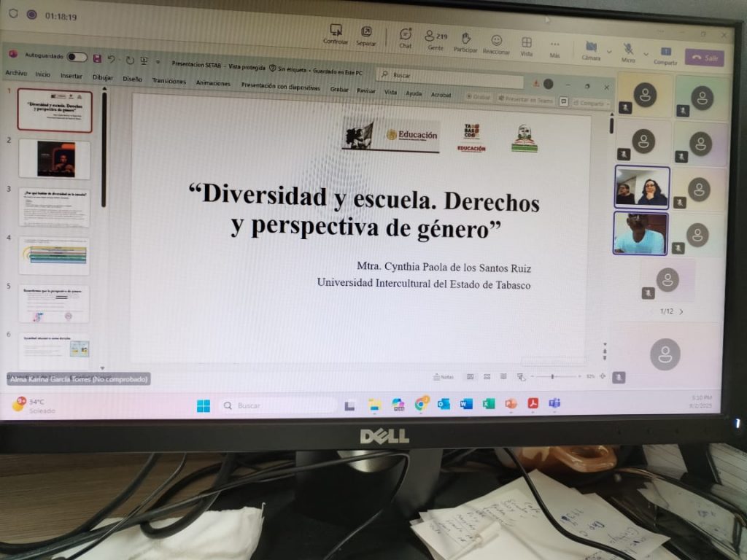Select slide 5 thumbnail

pos(54,304)
